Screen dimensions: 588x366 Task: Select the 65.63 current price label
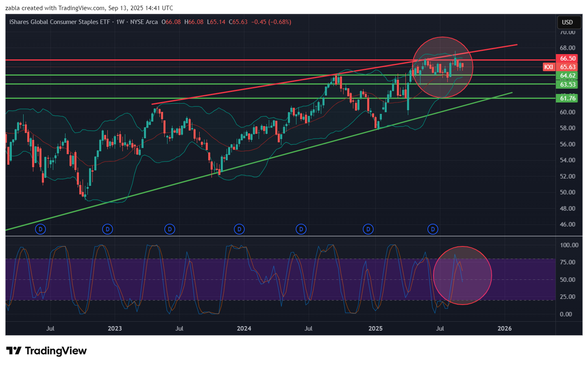click(568, 67)
